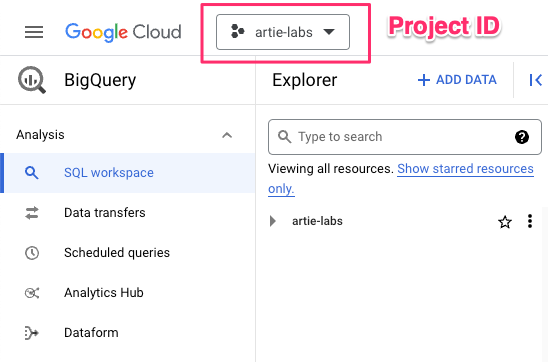Screen dimensions: 548x362
Task: Click the BigQuery magnifier logo icon
Action: (x=32, y=80)
